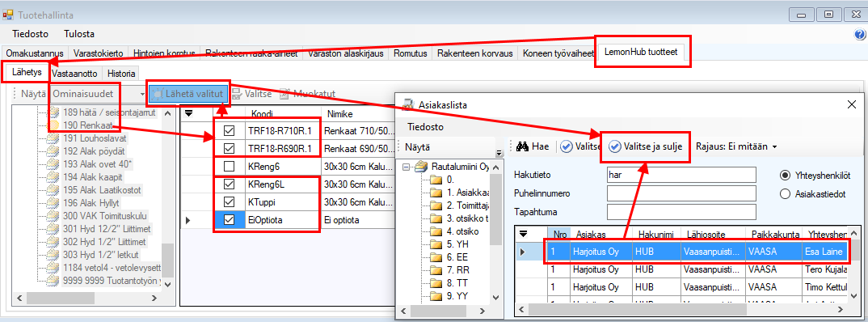Screen dimensions: 868x322
Task: Check the KReng6 row checkbox
Action: (229, 167)
